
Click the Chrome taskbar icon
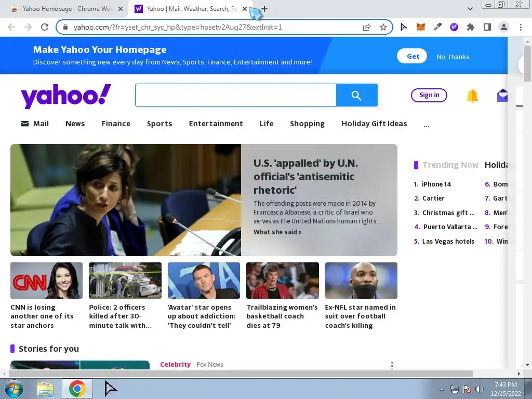pyautogui.click(x=77, y=389)
